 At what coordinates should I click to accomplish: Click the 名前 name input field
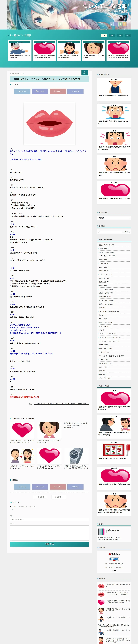click(49, 519)
